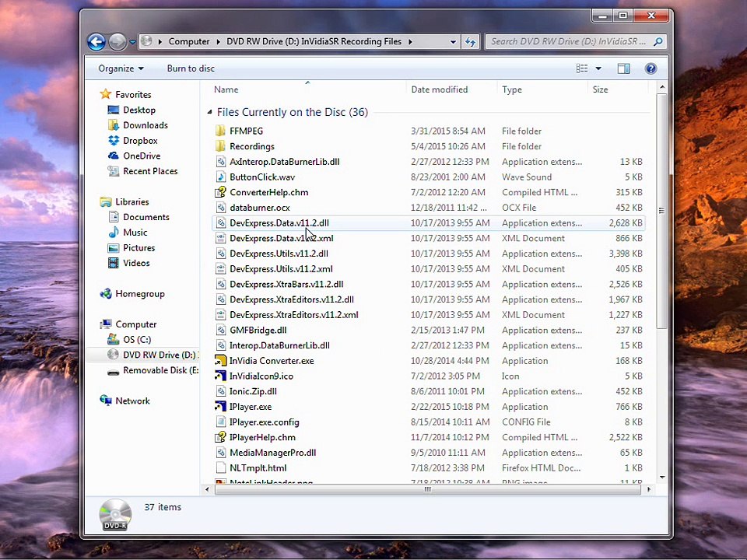Open the recent pages dropdown arrow

tap(132, 42)
